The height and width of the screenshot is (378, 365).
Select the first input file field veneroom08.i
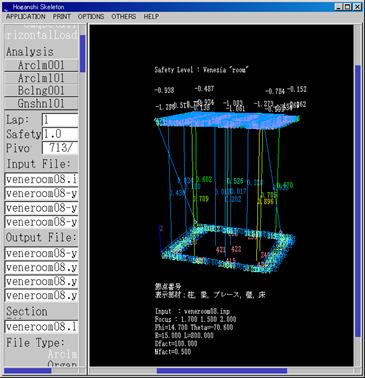41,179
